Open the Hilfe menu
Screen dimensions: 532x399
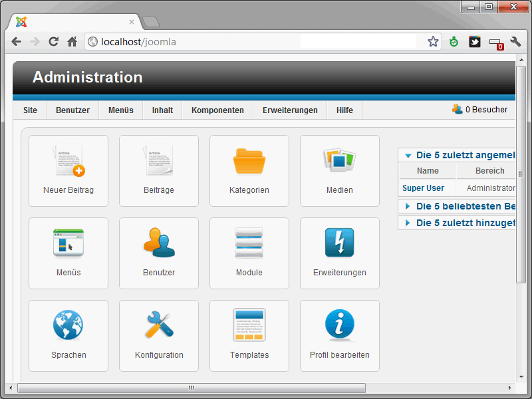[x=344, y=110]
